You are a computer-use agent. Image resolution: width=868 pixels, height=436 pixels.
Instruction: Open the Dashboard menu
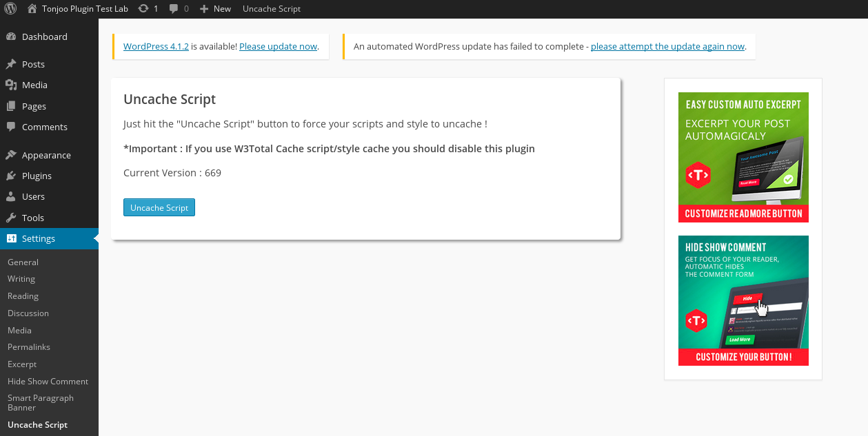click(49, 37)
